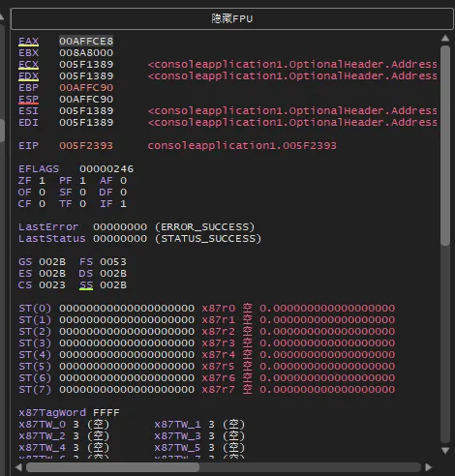Click the EBX register label
This screenshot has width=455, height=476.
click(28, 53)
